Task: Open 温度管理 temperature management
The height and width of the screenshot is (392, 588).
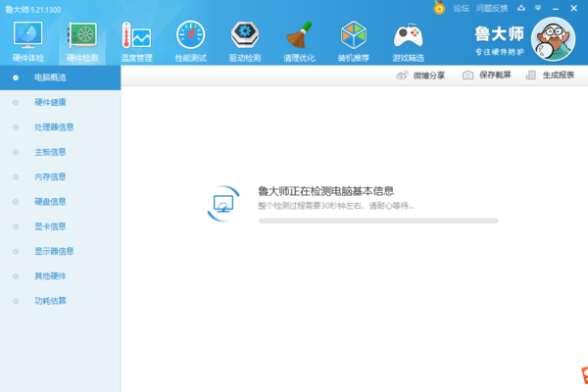Action: coord(136,39)
